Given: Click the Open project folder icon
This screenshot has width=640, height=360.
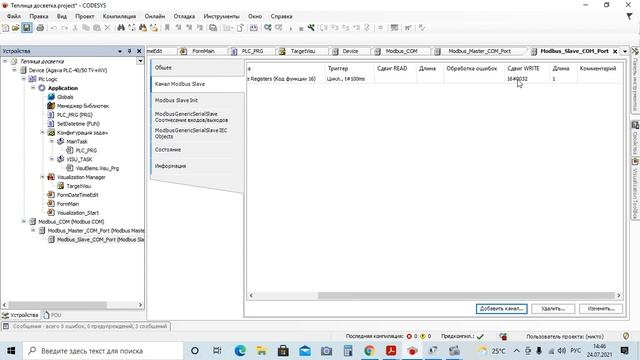Looking at the screenshot, I should (x=16, y=28).
